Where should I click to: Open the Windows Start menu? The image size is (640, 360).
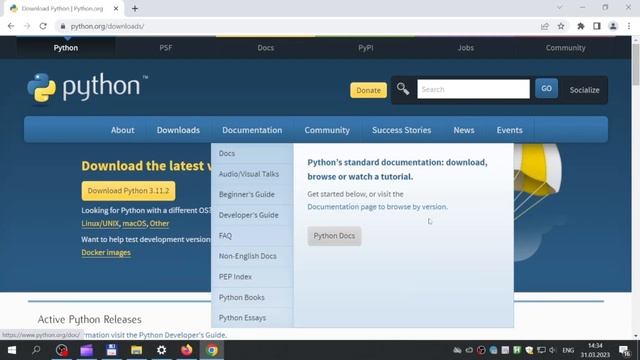coord(12,350)
